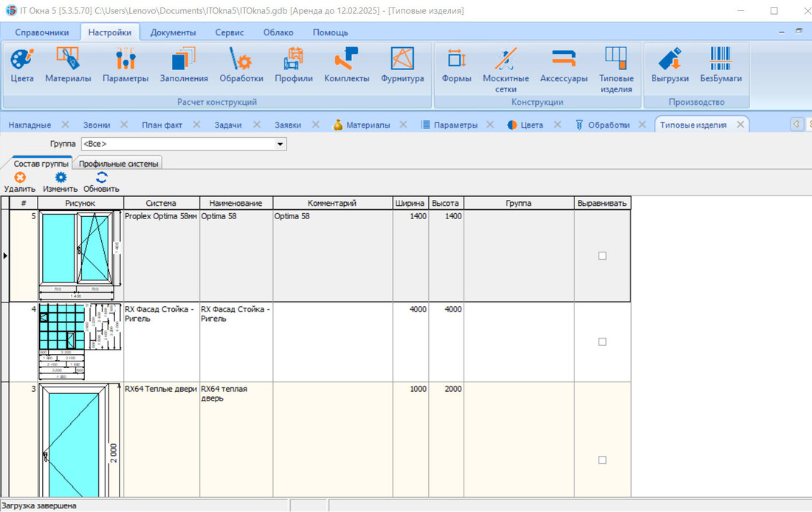Open the Комплекты ribbon tool
The image size is (812, 512).
(347, 65)
